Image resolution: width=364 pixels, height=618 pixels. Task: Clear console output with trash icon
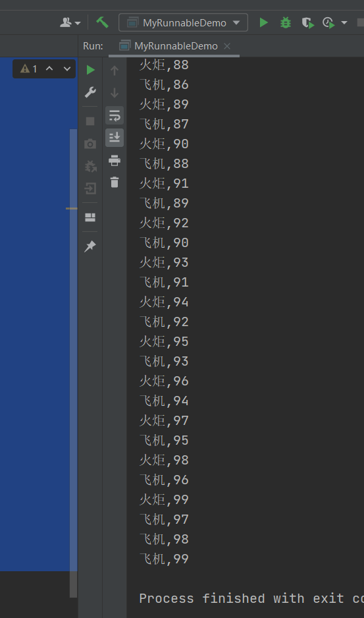115,183
